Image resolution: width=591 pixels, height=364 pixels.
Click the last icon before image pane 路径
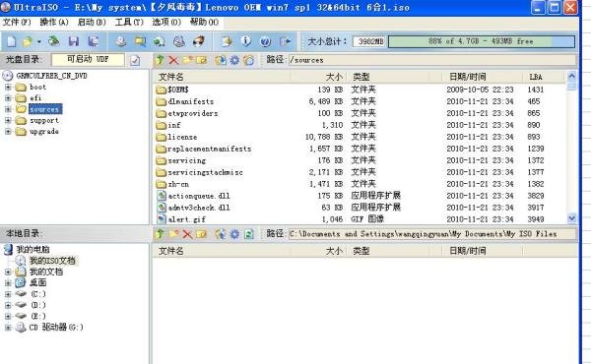pos(248,60)
